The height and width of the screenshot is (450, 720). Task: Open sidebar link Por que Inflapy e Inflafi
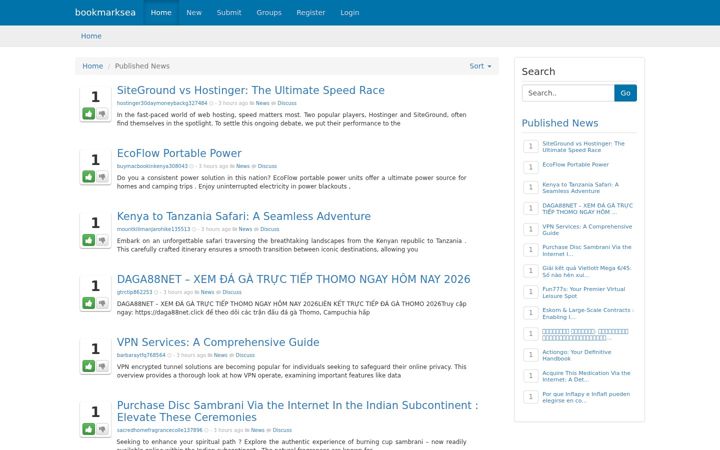586,397
